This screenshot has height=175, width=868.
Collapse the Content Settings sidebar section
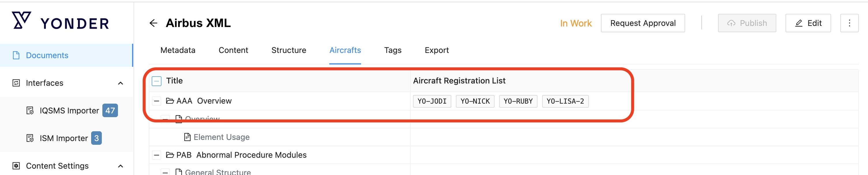click(120, 166)
